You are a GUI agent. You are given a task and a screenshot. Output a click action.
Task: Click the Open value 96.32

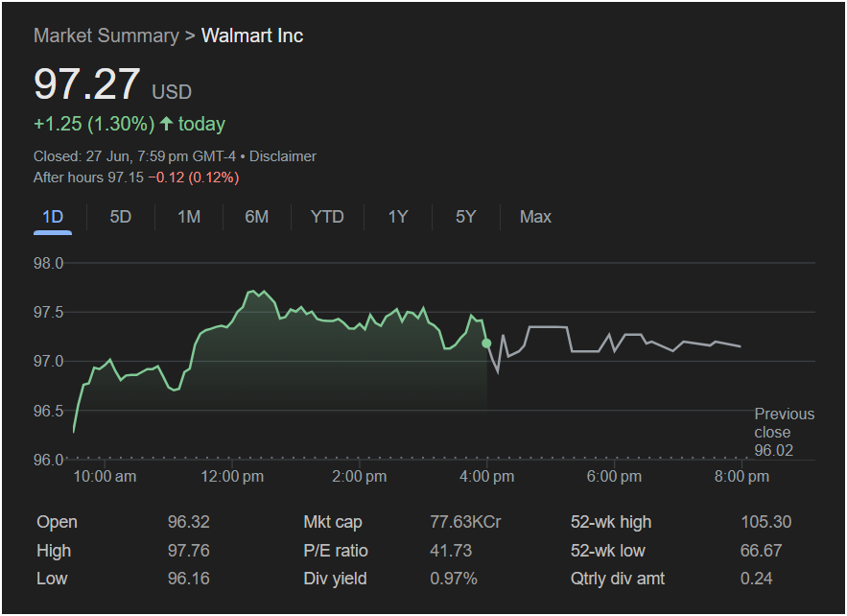pos(189,522)
